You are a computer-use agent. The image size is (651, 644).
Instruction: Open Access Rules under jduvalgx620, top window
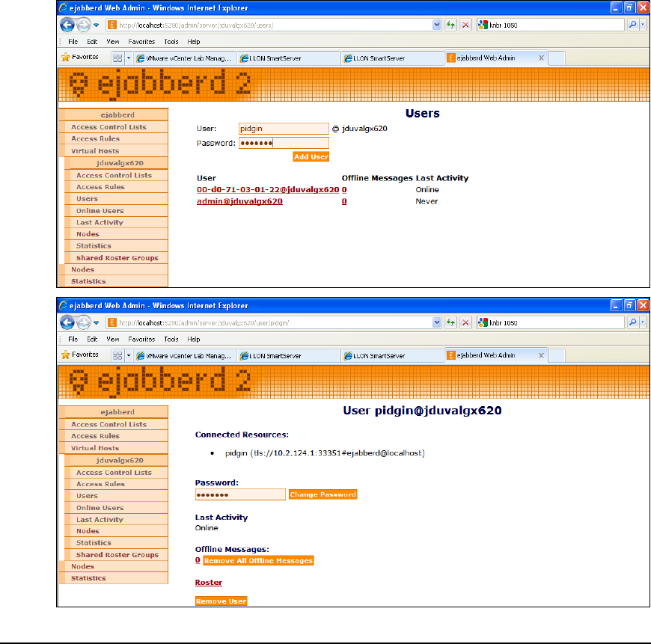coord(116,187)
